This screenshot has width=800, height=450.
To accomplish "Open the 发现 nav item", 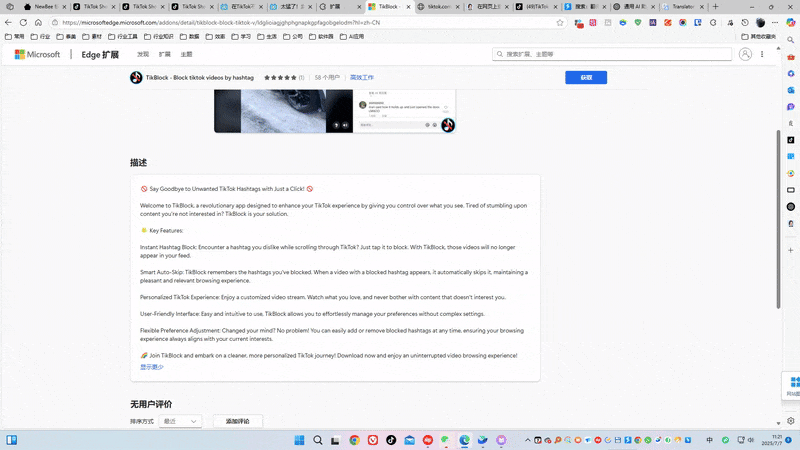I will click(143, 54).
